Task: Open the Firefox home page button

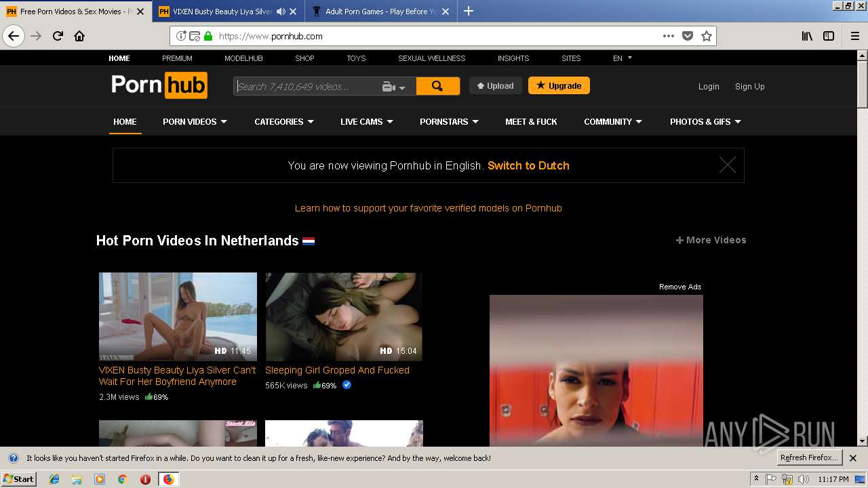Action: click(79, 36)
